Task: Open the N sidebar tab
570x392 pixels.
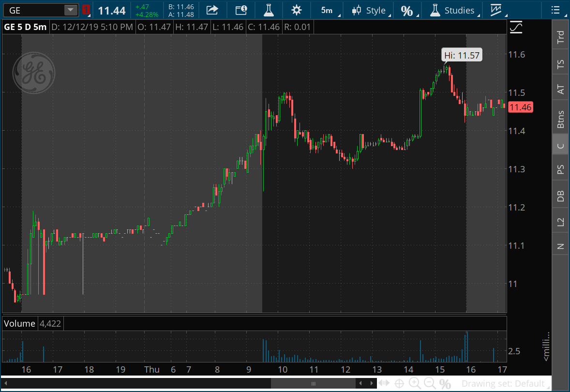Action: 560,246
